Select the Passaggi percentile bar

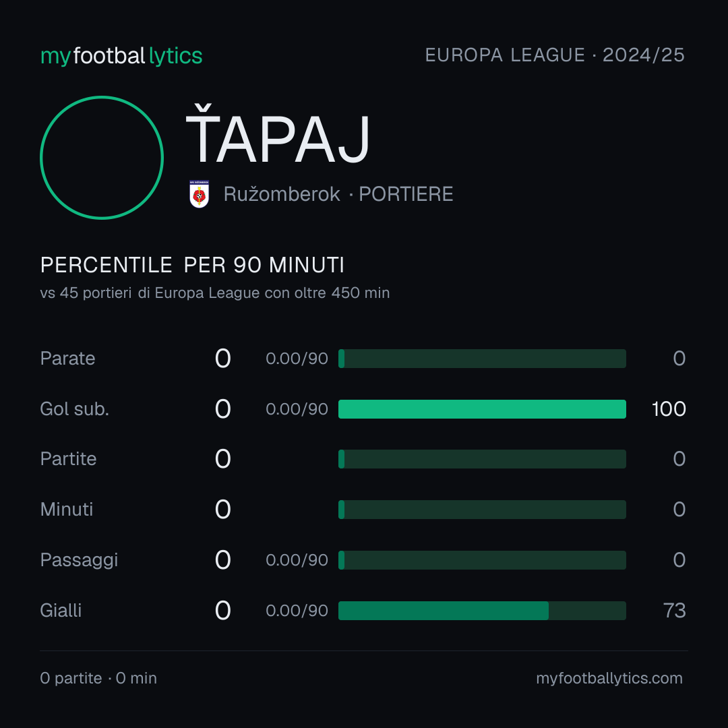click(x=482, y=560)
